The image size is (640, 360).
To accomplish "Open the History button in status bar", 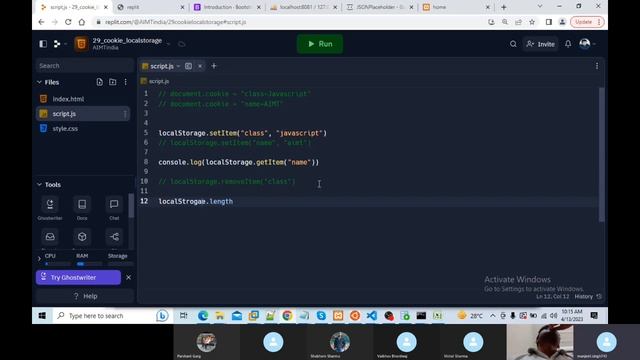I will pos(588,297).
